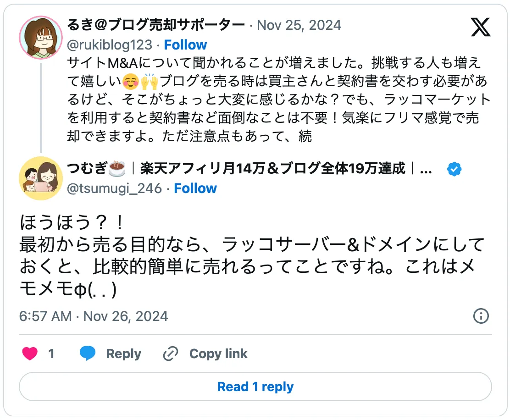Click the Copy link chain icon
Viewport: 510px width, 420px height.
(x=170, y=354)
